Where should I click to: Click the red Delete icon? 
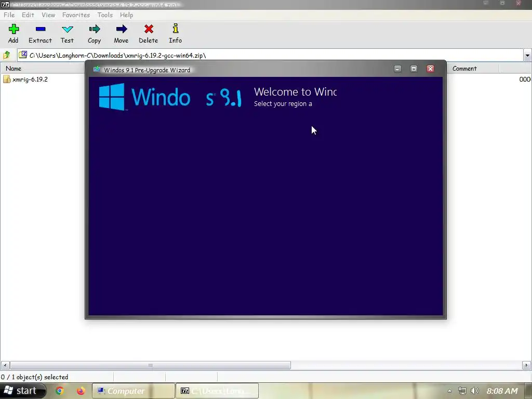point(148,34)
